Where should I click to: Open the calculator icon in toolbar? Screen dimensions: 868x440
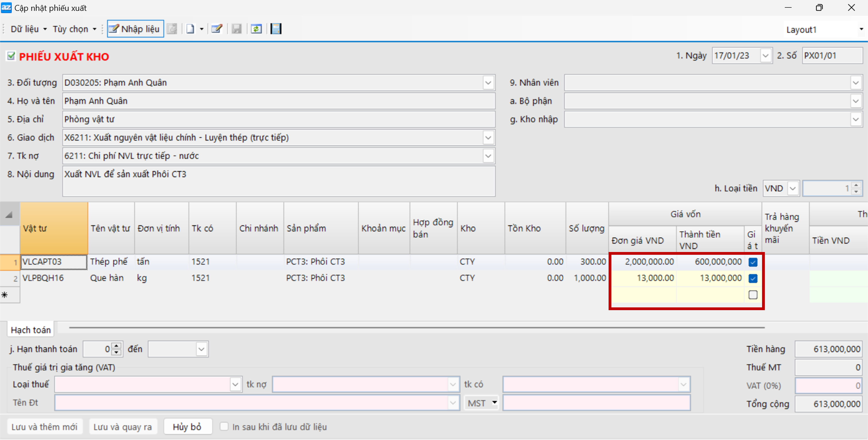[276, 29]
